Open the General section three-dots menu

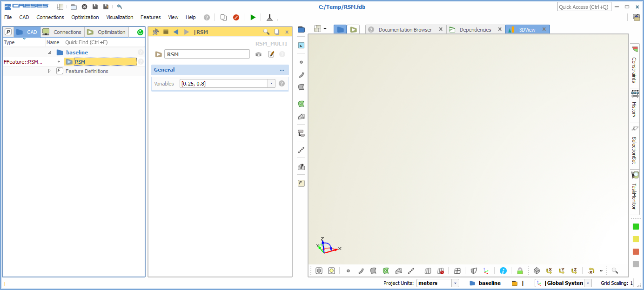point(282,70)
